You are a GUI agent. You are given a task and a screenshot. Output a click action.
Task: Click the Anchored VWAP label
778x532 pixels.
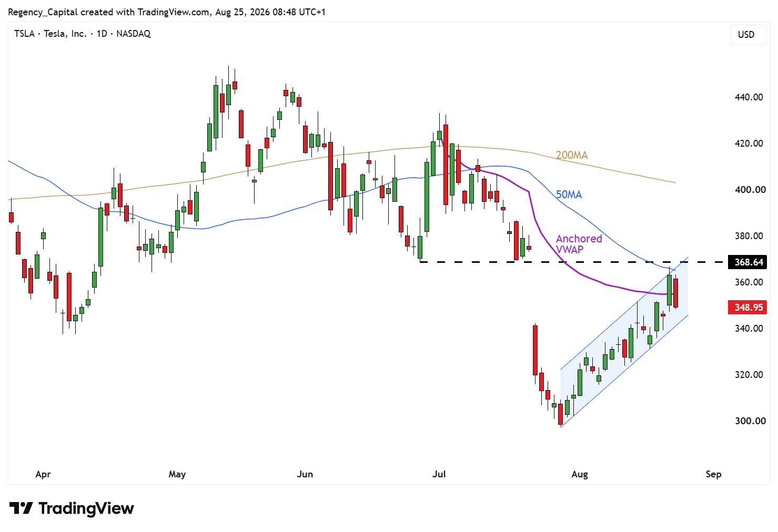pos(579,244)
